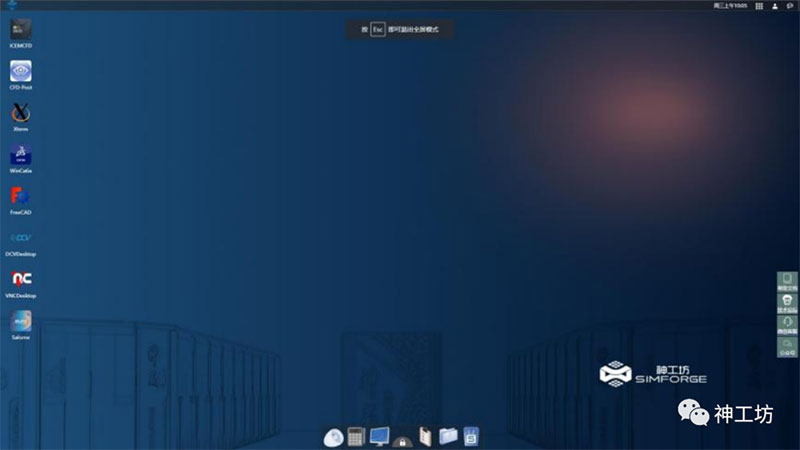Open the user account menu in top bar
Screen dimensions: 800x450
click(775, 6)
